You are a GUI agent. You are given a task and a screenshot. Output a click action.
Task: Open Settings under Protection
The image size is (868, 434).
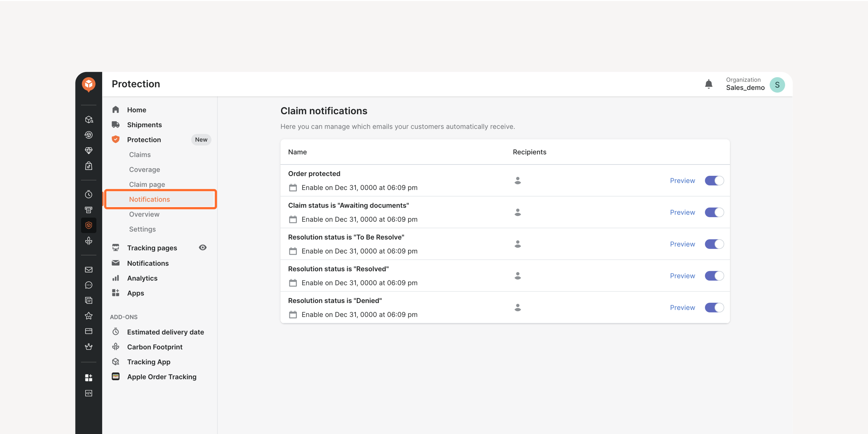(x=142, y=229)
